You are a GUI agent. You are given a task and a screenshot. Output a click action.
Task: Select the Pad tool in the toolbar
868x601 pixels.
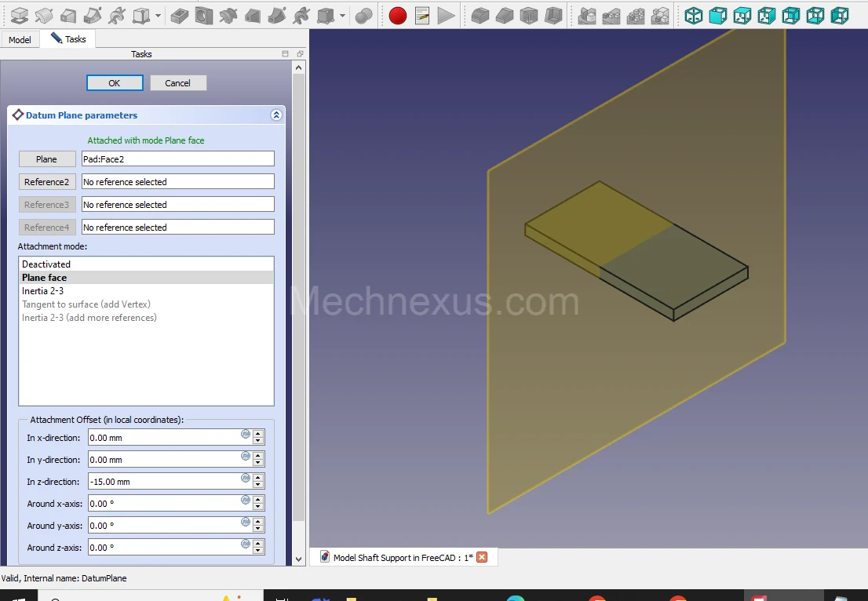click(19, 16)
